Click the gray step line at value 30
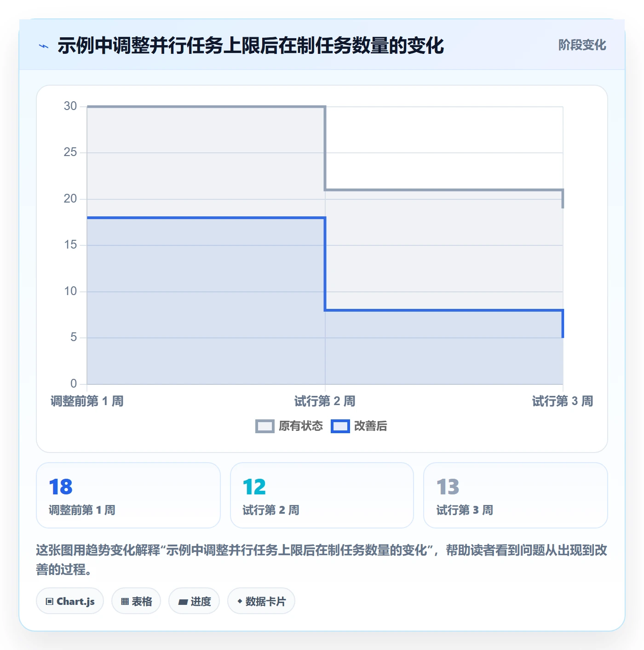Screen dimensions: 644x650 click(x=206, y=107)
